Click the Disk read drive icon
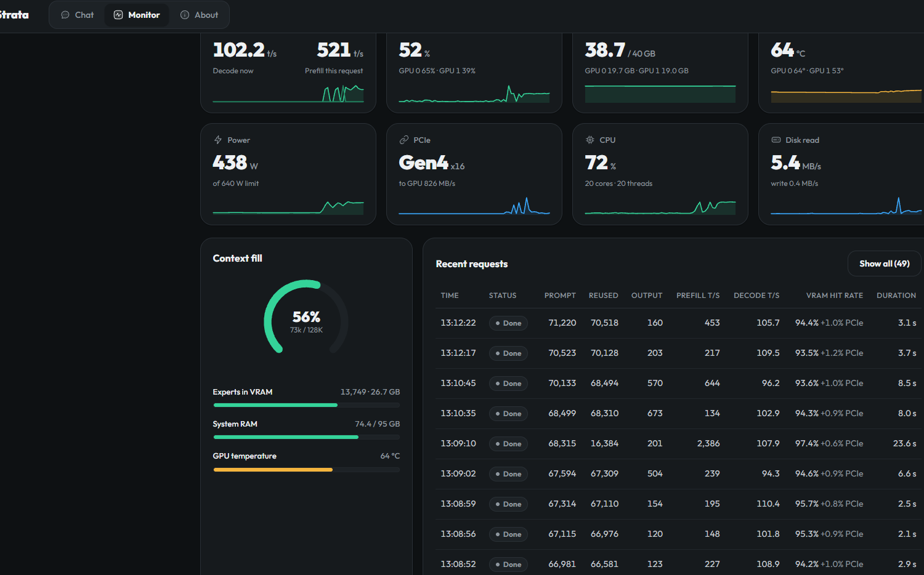Screen dimensions: 924x575 coord(776,140)
